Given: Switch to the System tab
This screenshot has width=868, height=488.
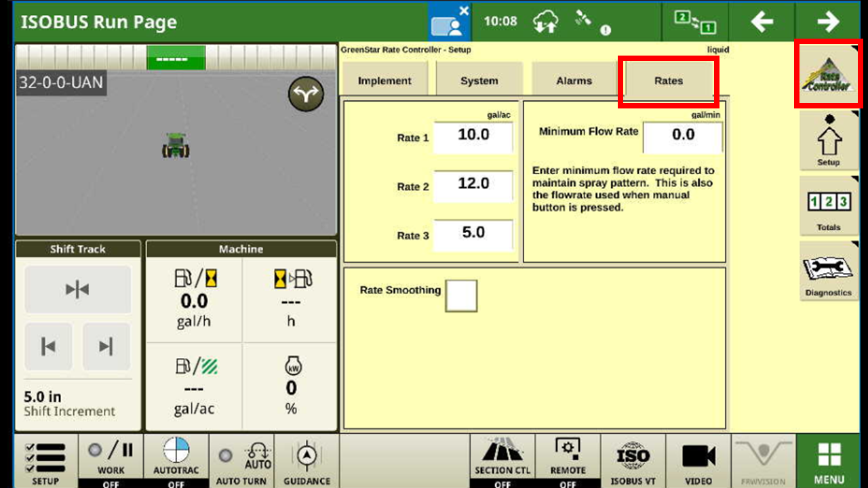Looking at the screenshot, I should click(x=479, y=80).
